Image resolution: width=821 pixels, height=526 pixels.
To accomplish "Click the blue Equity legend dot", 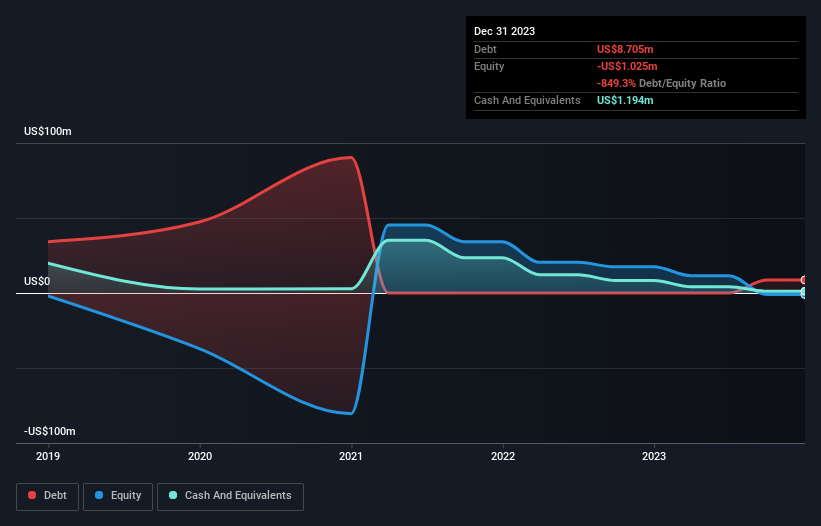I will 99,495.
